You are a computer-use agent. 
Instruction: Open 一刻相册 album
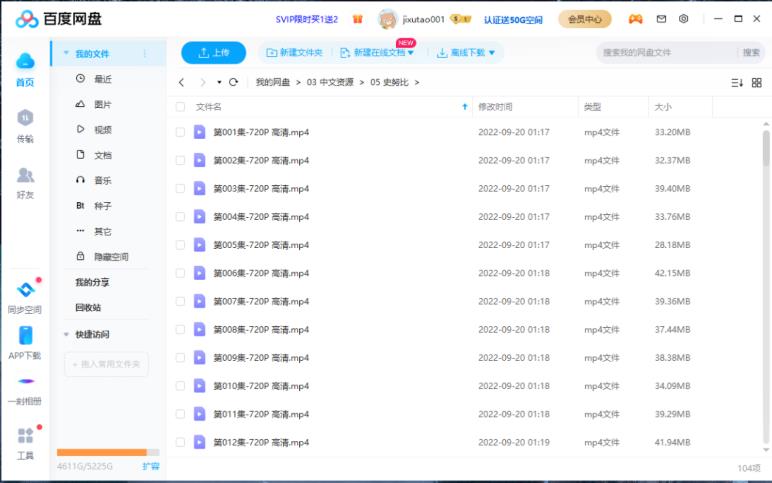click(x=25, y=390)
